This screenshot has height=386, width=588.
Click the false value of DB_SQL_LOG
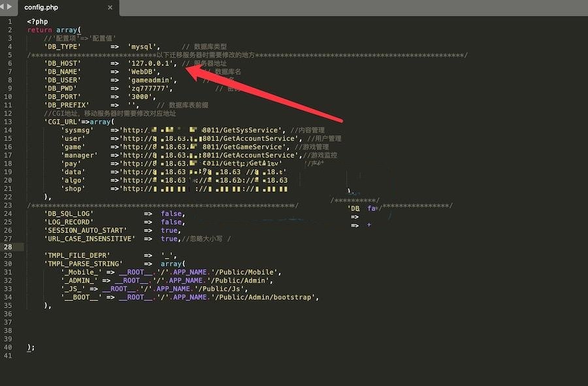coord(171,214)
